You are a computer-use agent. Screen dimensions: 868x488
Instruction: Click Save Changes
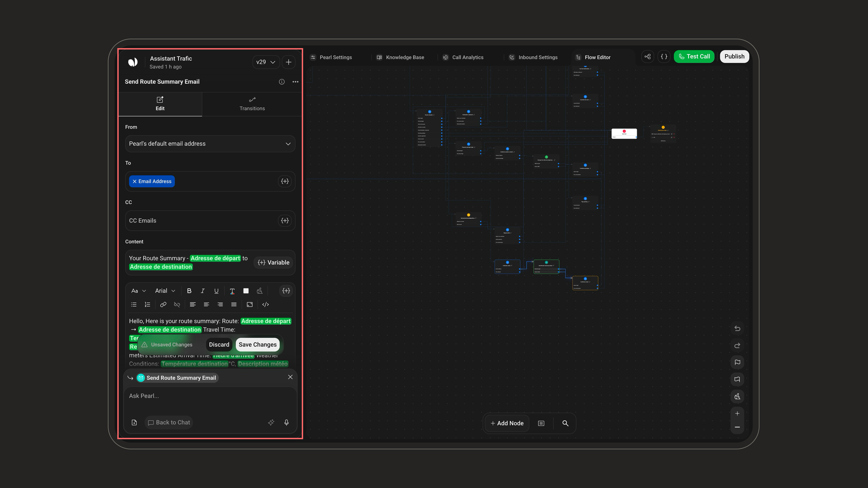point(258,344)
